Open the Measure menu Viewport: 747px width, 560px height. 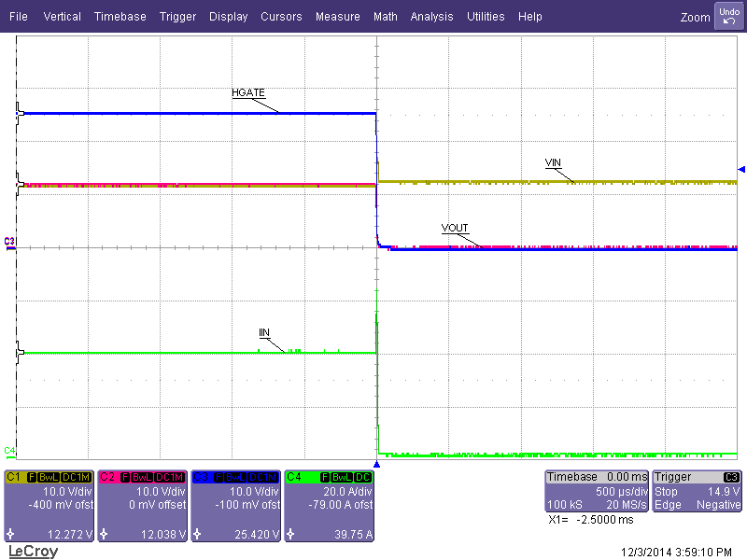[337, 16]
